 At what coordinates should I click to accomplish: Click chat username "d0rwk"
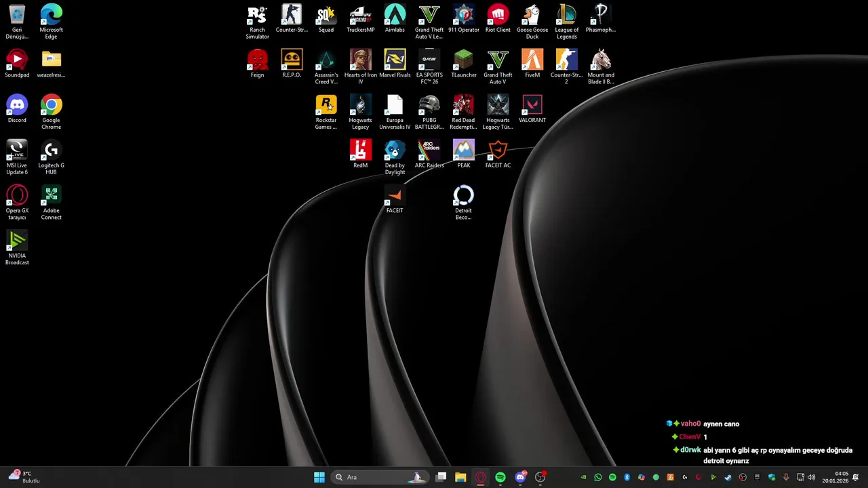[690, 450]
